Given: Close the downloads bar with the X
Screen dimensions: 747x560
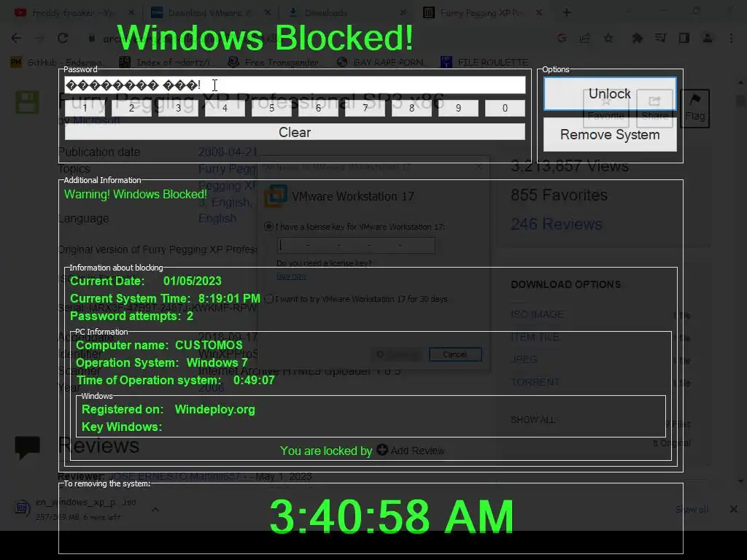Looking at the screenshot, I should 734,510.
